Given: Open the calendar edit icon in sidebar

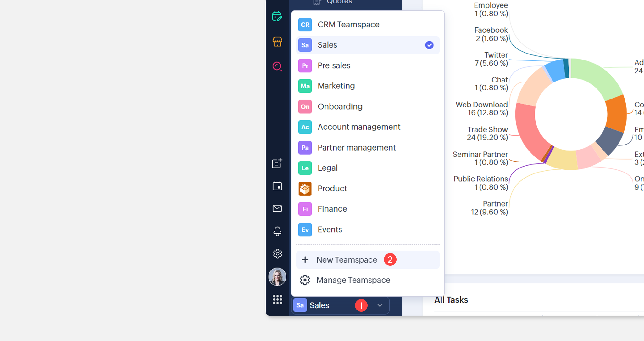Looking at the screenshot, I should [x=277, y=16].
